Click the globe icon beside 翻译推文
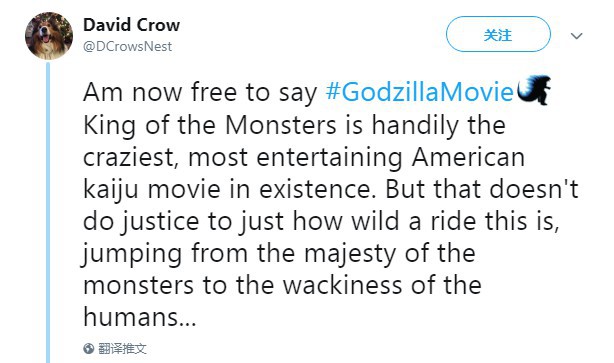 point(89,348)
